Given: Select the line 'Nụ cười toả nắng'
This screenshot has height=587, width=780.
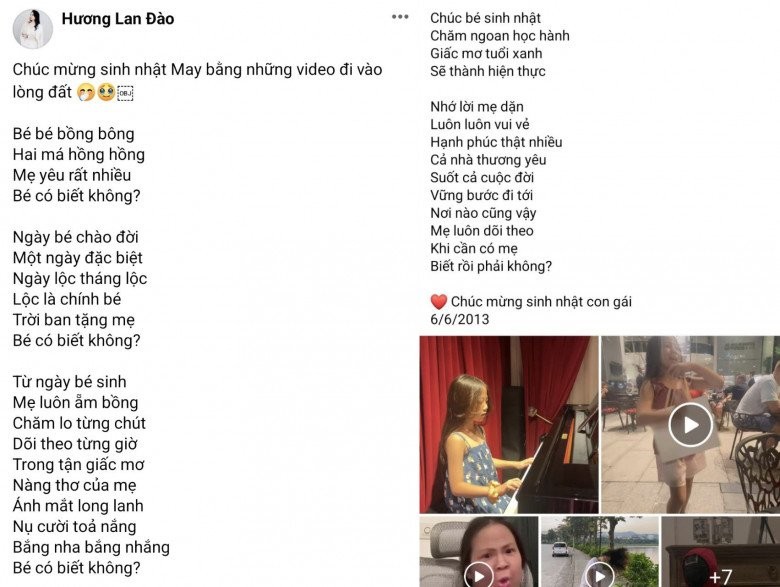Looking at the screenshot, I should tap(75, 526).
